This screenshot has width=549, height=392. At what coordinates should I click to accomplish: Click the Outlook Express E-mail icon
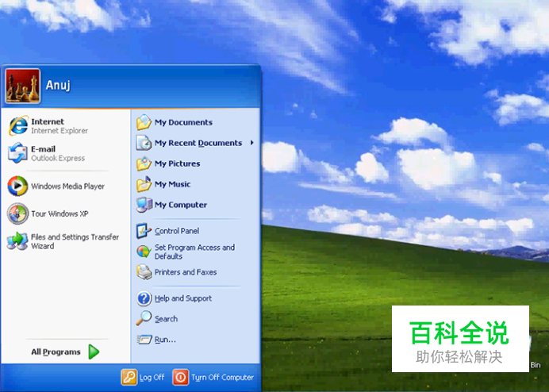pyautogui.click(x=17, y=152)
